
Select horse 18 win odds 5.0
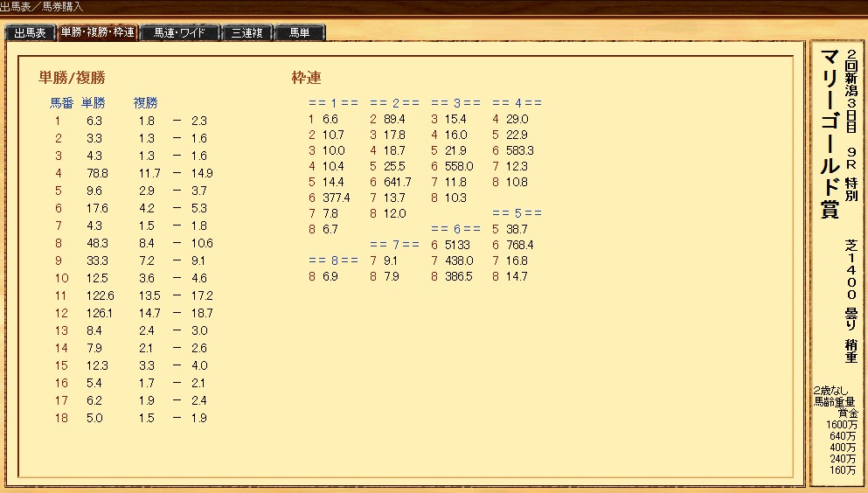pos(94,419)
